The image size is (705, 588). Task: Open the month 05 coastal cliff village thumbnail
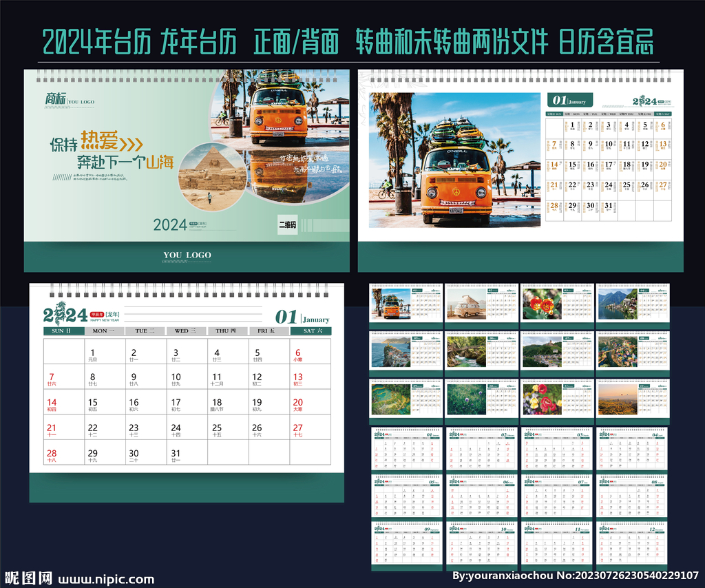click(x=391, y=352)
